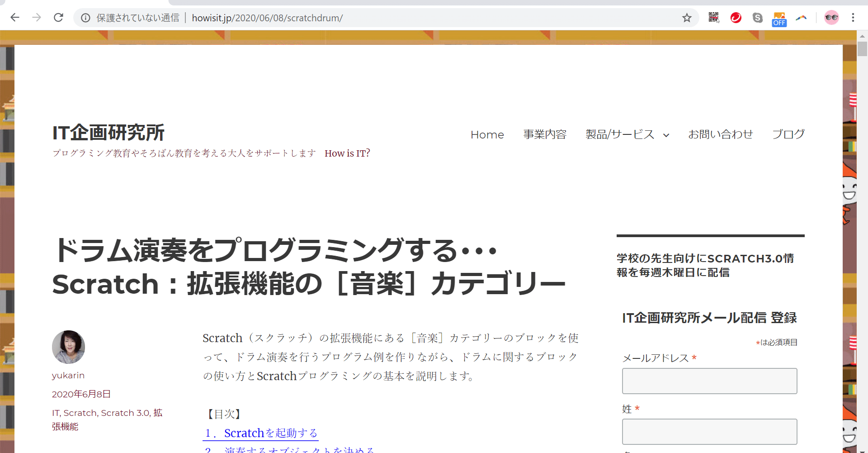Open the IT category link

pos(56,413)
